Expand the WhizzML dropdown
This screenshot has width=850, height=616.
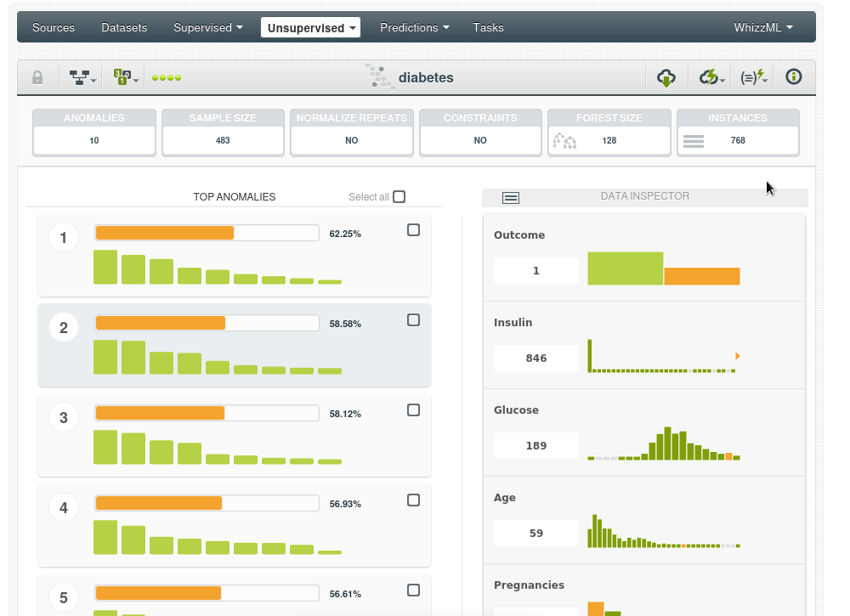pos(762,27)
